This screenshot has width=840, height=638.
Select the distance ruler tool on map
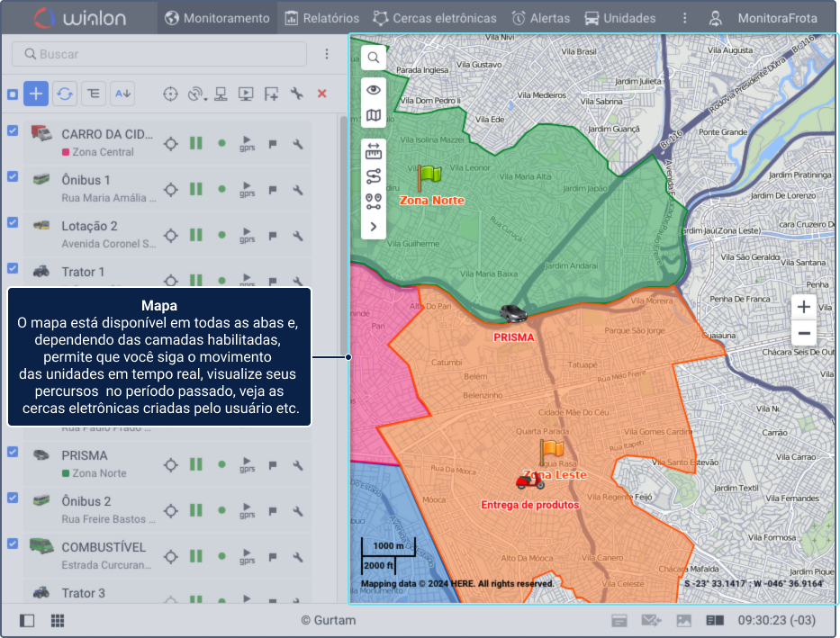click(374, 152)
